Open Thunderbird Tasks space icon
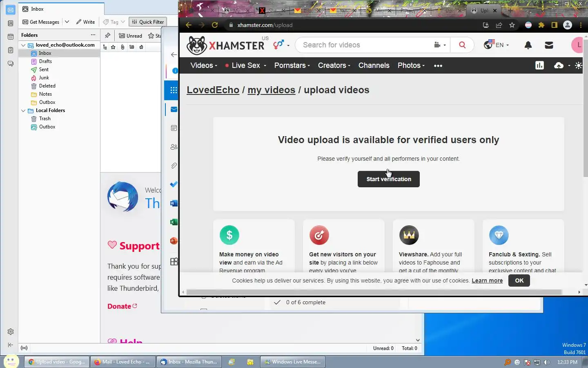 pyautogui.click(x=11, y=50)
